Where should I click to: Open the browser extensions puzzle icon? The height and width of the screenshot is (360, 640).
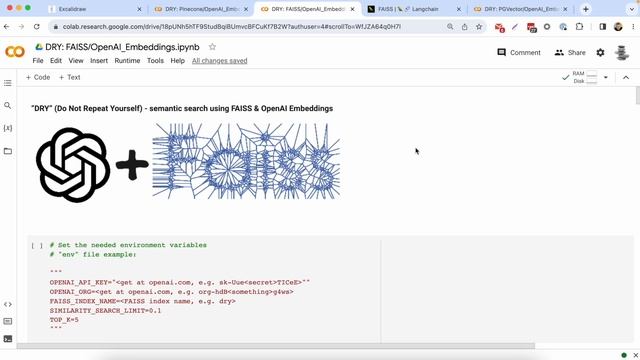coord(579,27)
